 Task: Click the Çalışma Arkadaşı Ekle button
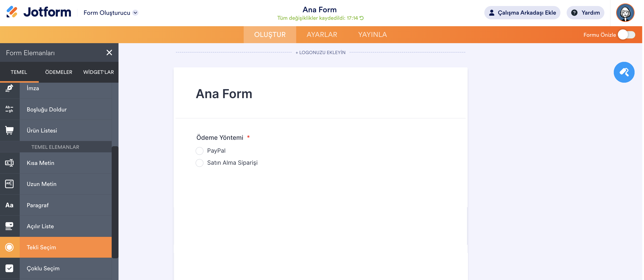click(522, 13)
